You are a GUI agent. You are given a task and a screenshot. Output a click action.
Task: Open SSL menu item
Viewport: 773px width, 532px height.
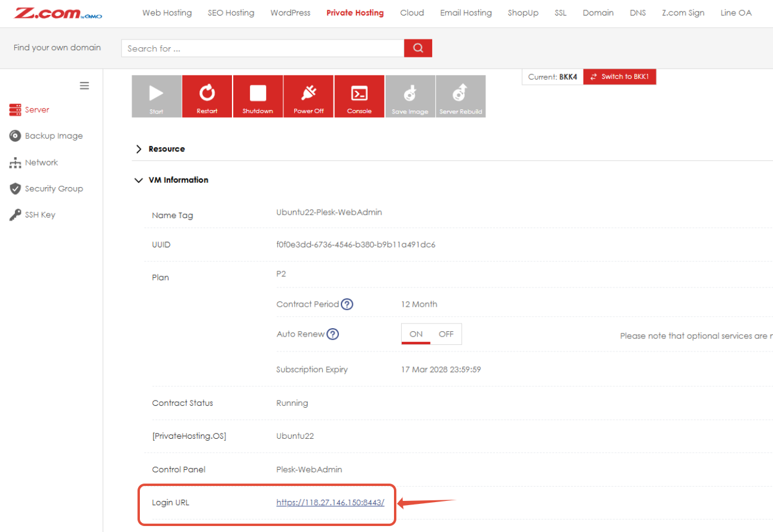point(560,13)
